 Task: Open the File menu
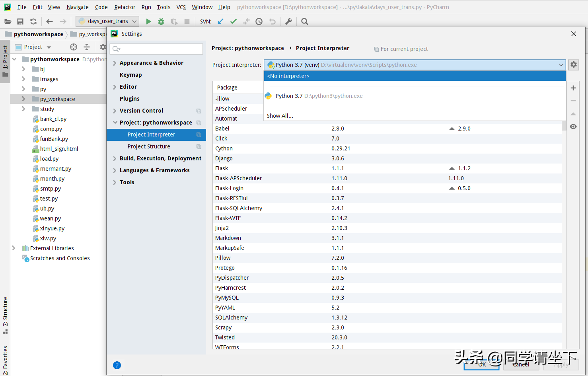[x=22, y=7]
